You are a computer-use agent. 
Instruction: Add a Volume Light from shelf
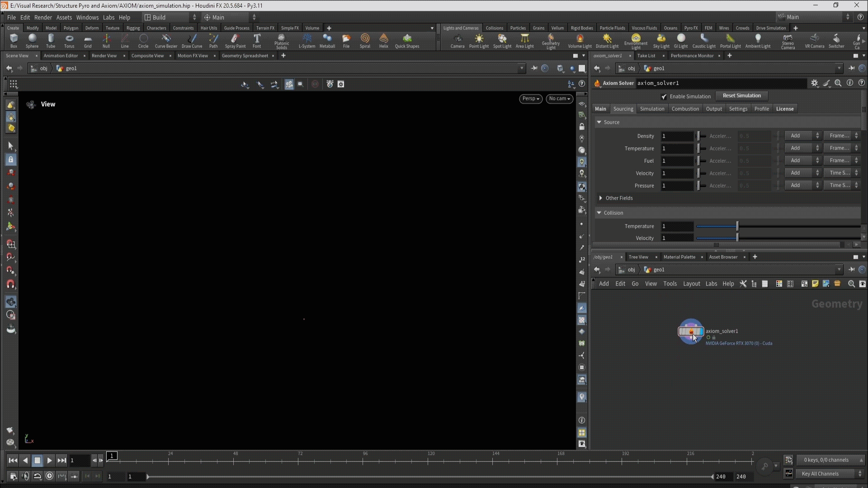pyautogui.click(x=580, y=40)
